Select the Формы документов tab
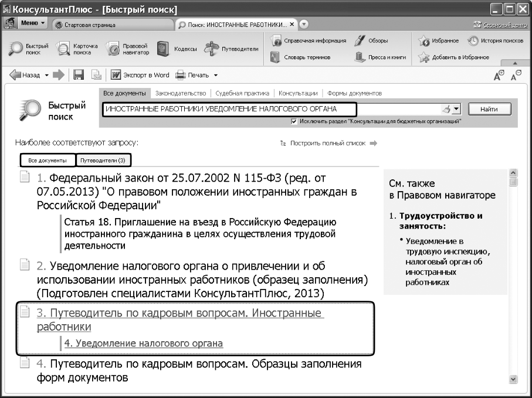The height and width of the screenshot is (398, 532). click(354, 93)
